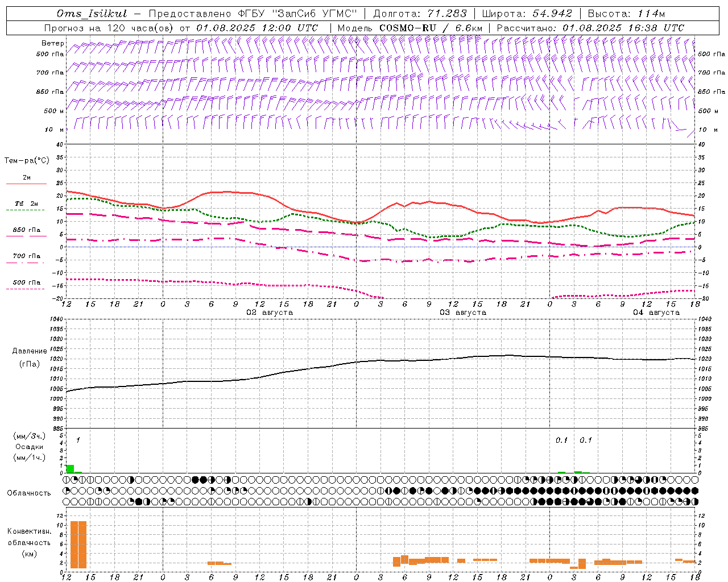
Task: Click the 02 августа date label
Action: (270, 312)
